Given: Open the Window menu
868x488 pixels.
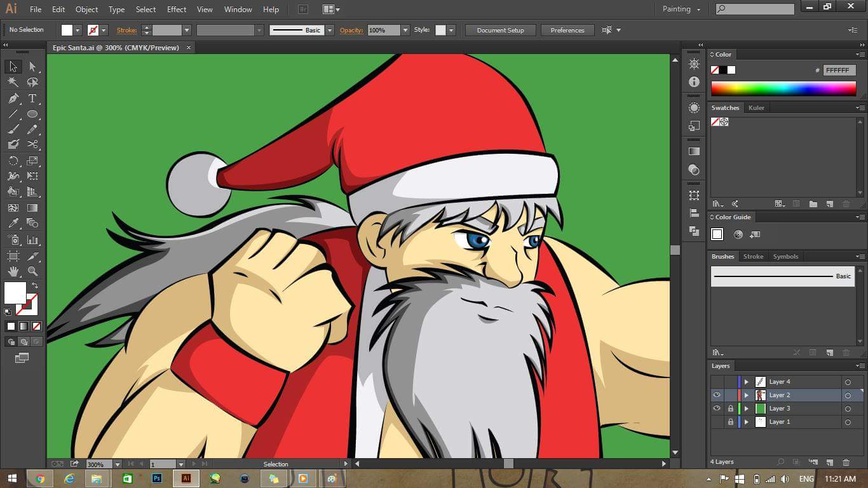Looking at the screenshot, I should [238, 10].
